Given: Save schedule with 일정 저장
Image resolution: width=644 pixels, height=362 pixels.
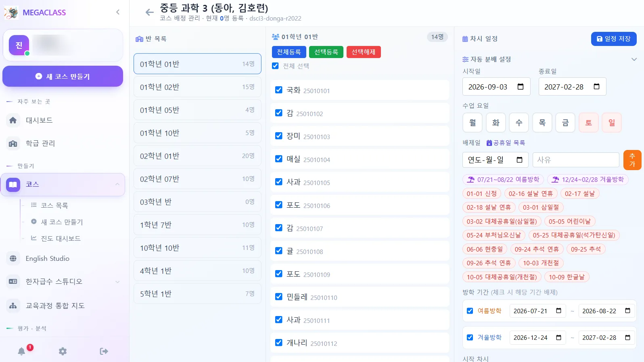Looking at the screenshot, I should tap(614, 39).
